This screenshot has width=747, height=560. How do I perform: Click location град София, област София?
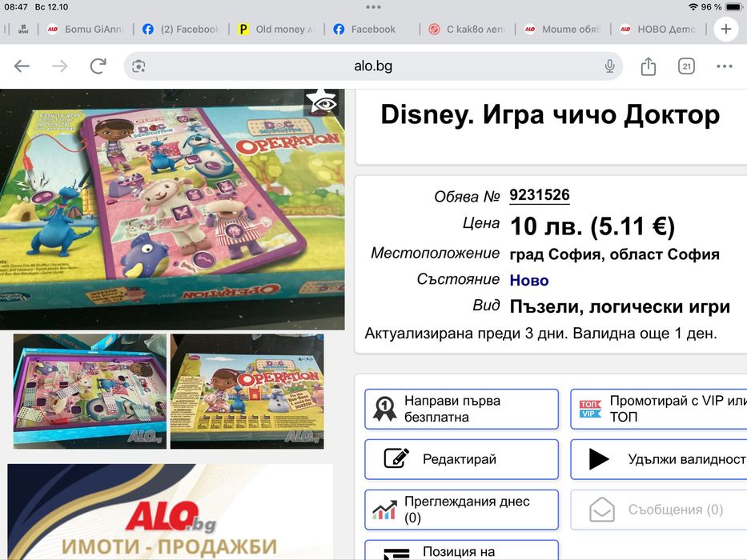tap(615, 254)
